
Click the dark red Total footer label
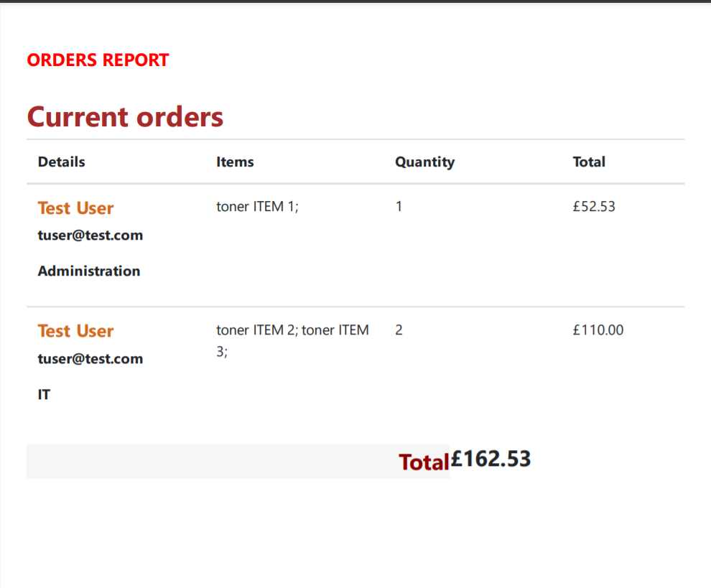pyautogui.click(x=424, y=462)
